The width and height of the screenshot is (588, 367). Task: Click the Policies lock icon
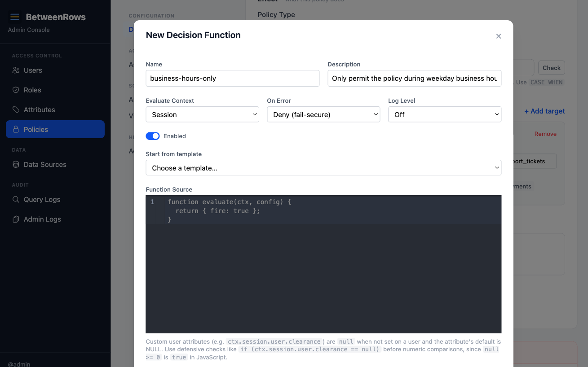pos(16,130)
